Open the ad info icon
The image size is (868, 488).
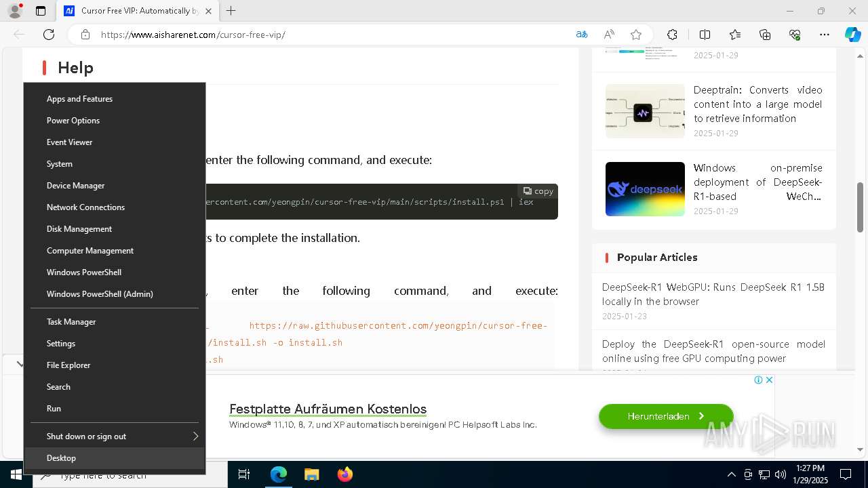coord(759,380)
